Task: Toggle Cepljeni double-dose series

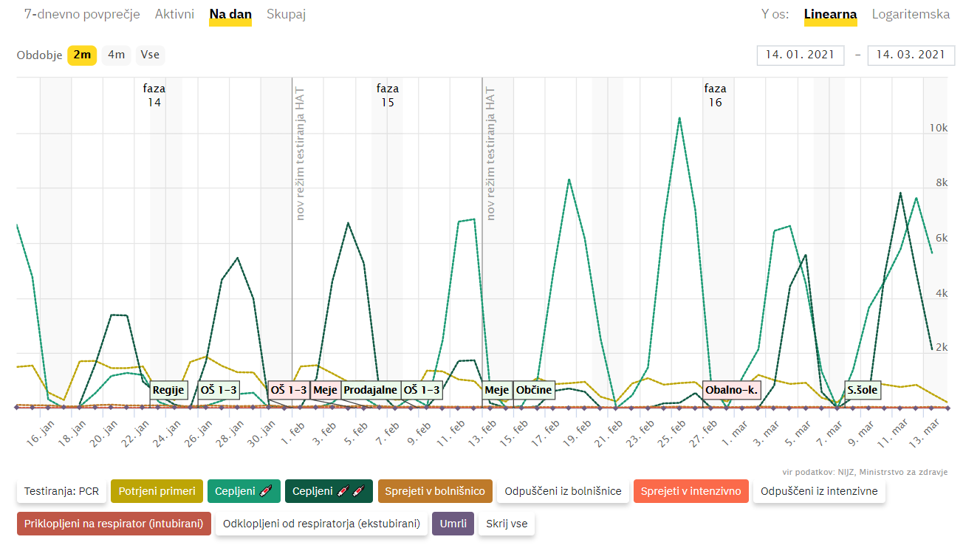Action: [329, 491]
